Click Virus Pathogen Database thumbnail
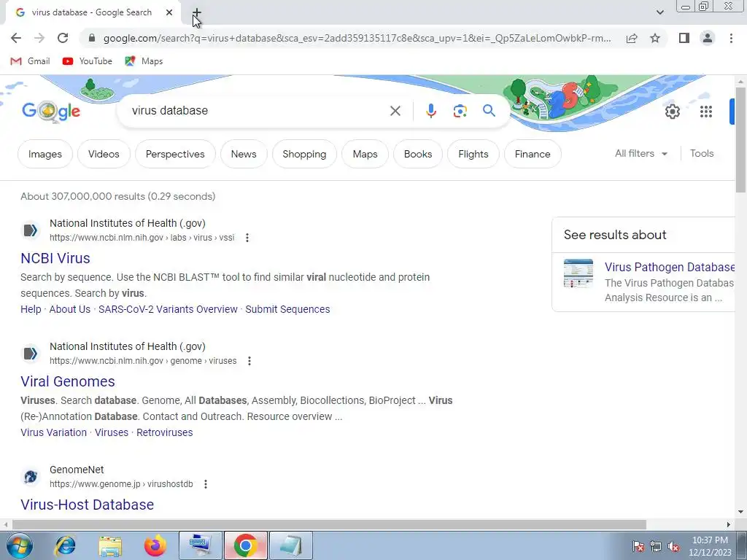 (578, 273)
